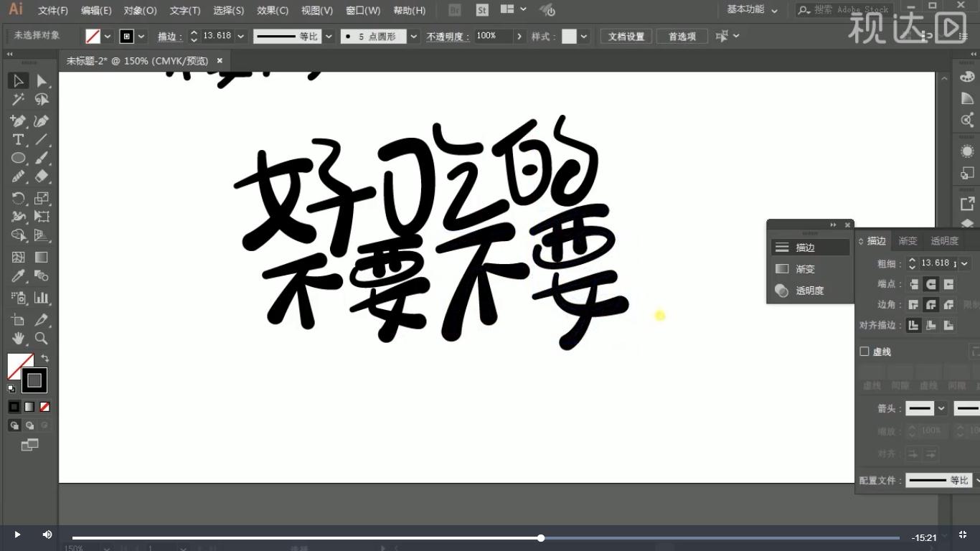Select the Zoom tool

(41, 338)
